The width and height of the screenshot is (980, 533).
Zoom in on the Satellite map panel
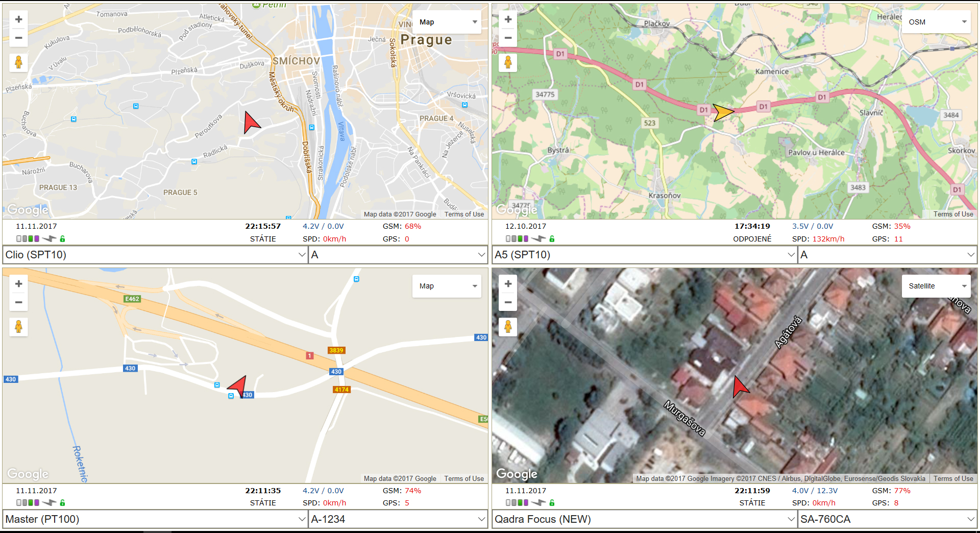pos(508,284)
